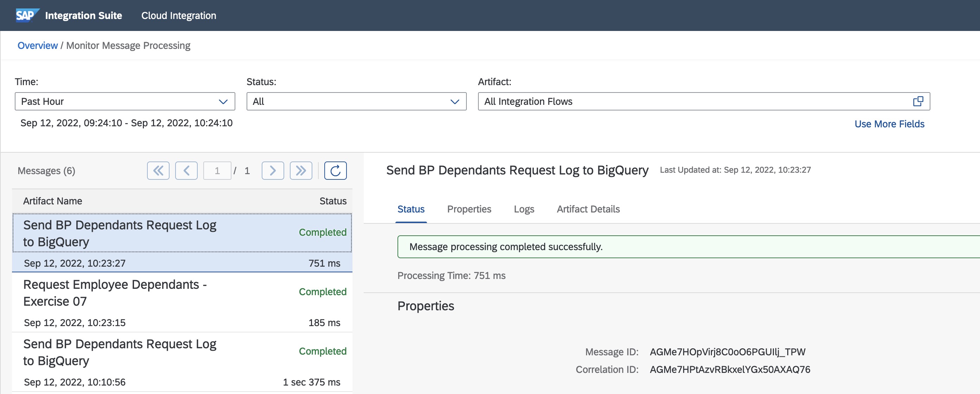Click Last Updated at timestamp text
This screenshot has height=394, width=980.
pos(735,170)
